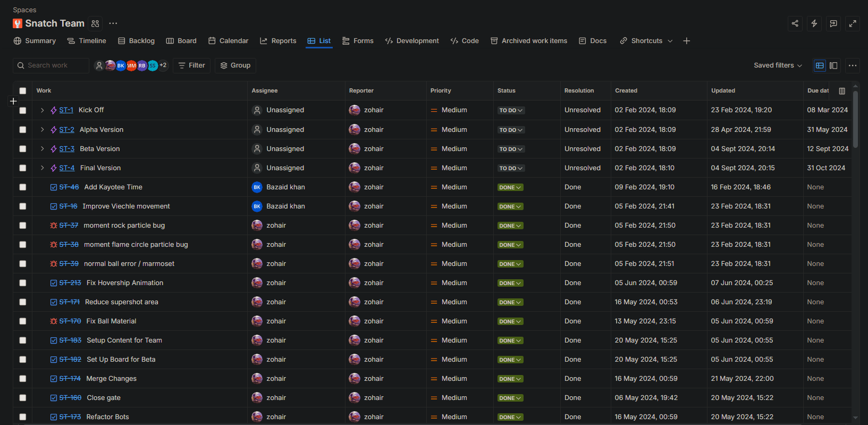Image resolution: width=868 pixels, height=425 pixels.
Task: Click the epic icon of Kick Off row
Action: pos(54,111)
